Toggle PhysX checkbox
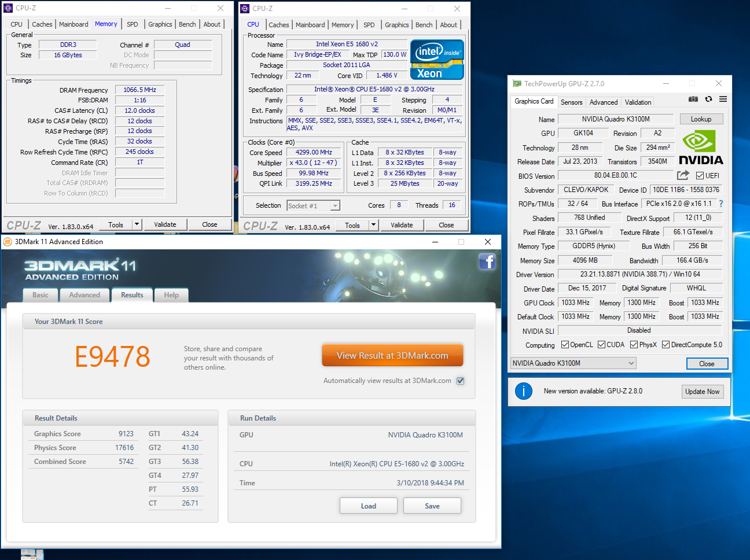 coord(634,345)
